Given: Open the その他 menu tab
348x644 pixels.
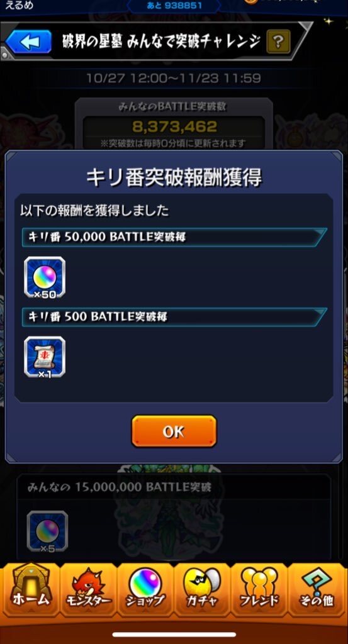Looking at the screenshot, I should (317, 589).
